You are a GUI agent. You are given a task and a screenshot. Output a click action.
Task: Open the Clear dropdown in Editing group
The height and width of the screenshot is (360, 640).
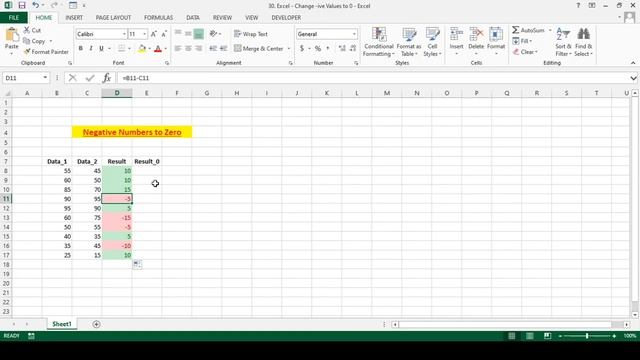coord(525,52)
